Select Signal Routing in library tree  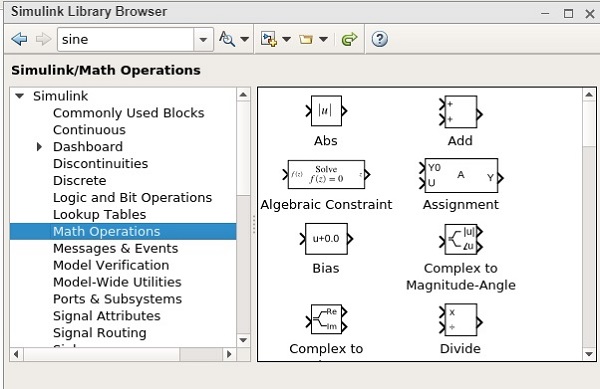99,333
